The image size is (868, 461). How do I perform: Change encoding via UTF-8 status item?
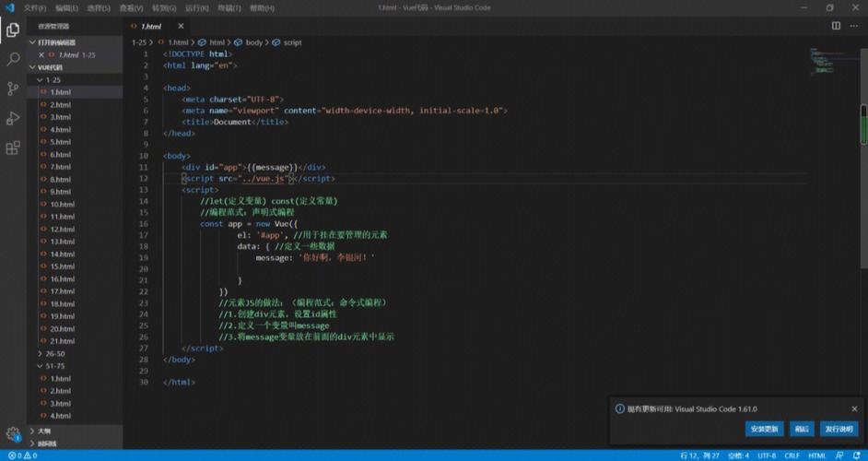(x=767, y=455)
